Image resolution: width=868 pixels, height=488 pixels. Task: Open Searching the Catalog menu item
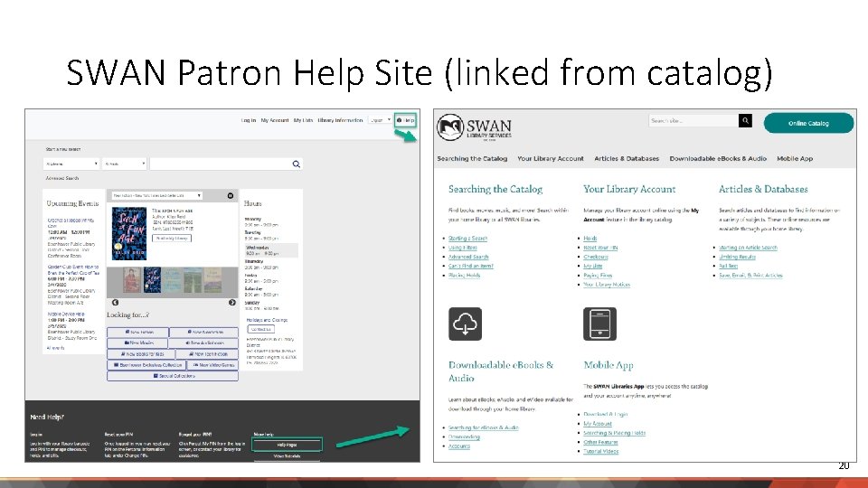(472, 158)
